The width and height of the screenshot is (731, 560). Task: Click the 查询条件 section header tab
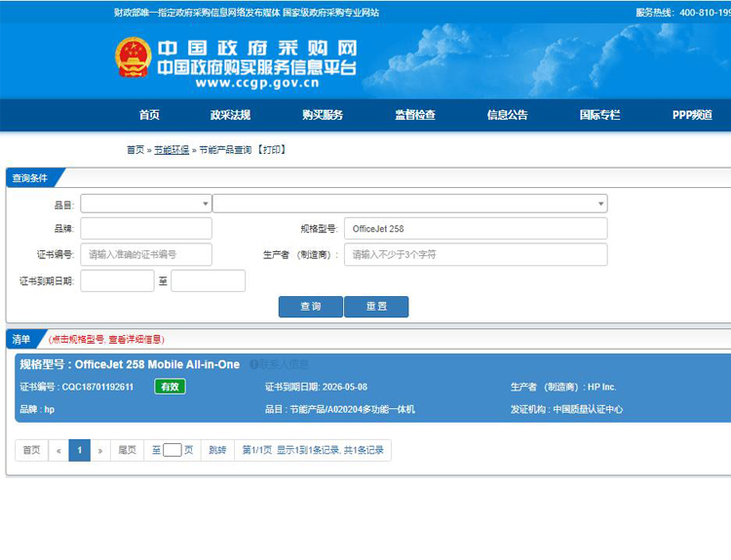[x=30, y=178]
